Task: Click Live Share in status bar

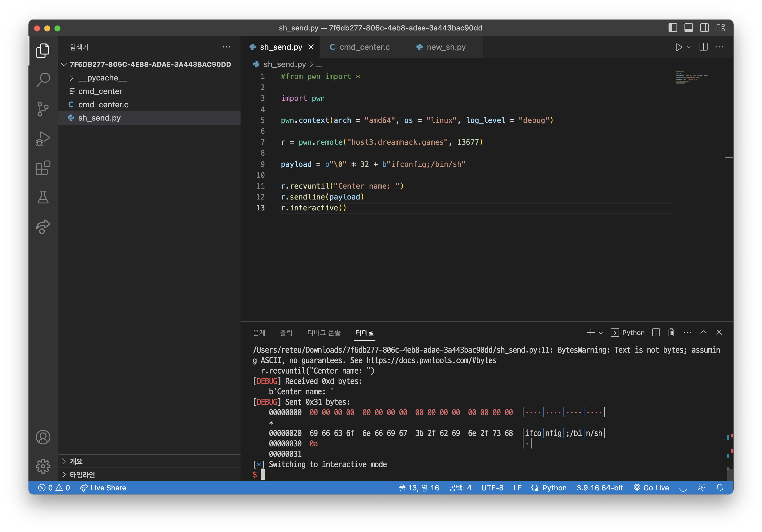Action: (103, 488)
